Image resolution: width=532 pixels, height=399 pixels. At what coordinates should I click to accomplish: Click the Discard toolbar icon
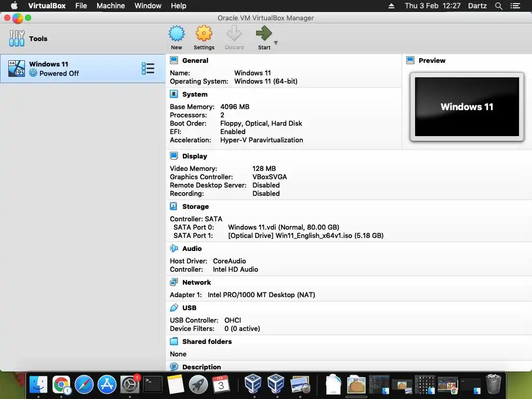coord(234,34)
